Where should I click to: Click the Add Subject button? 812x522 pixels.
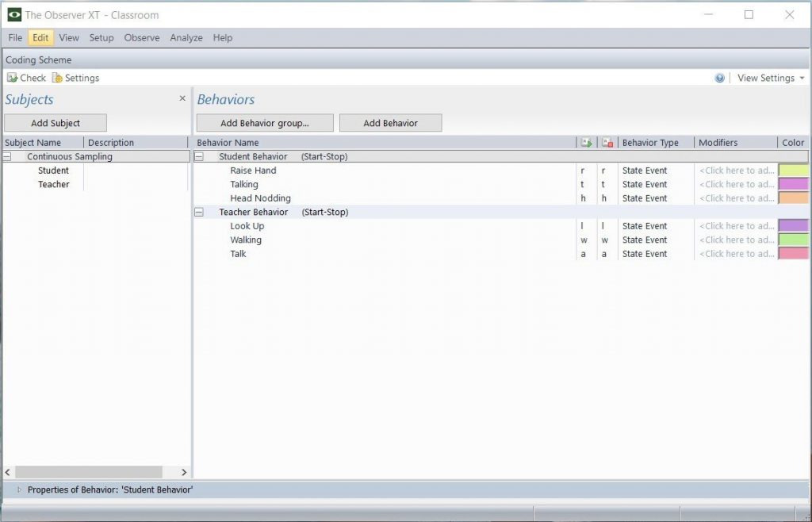[56, 123]
